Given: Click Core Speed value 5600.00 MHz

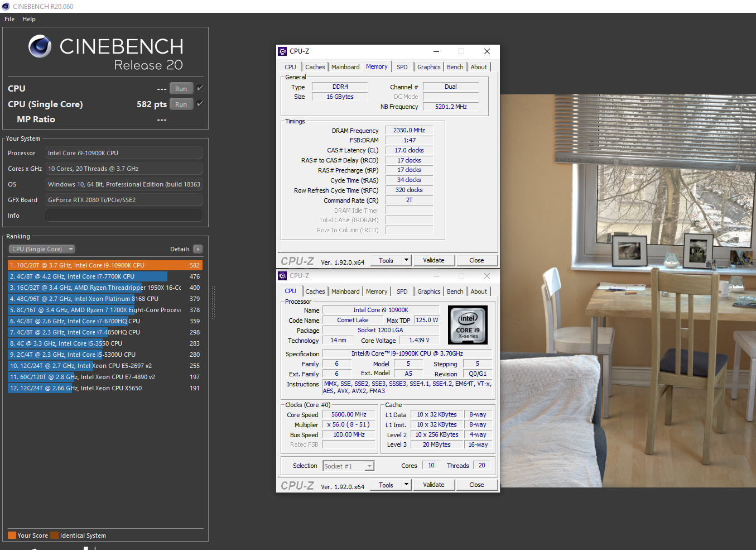Looking at the screenshot, I should (x=349, y=414).
